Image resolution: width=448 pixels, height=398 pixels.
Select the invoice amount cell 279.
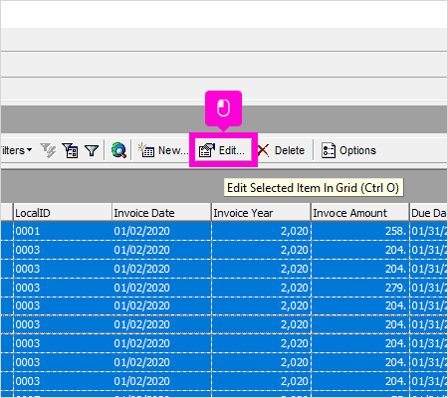[x=360, y=288]
